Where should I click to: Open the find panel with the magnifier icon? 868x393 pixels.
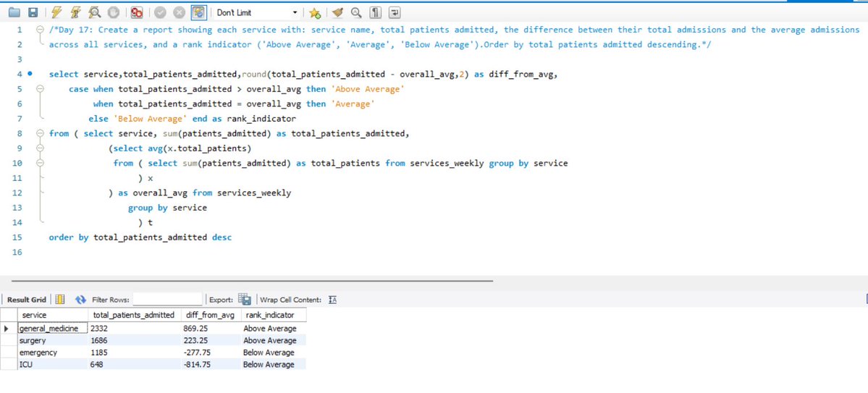356,12
